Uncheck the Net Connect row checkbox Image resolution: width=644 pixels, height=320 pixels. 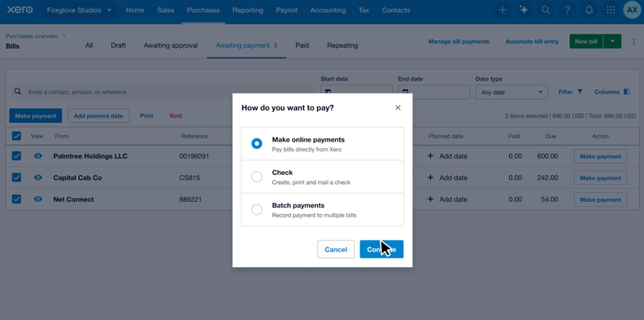pyautogui.click(x=16, y=199)
